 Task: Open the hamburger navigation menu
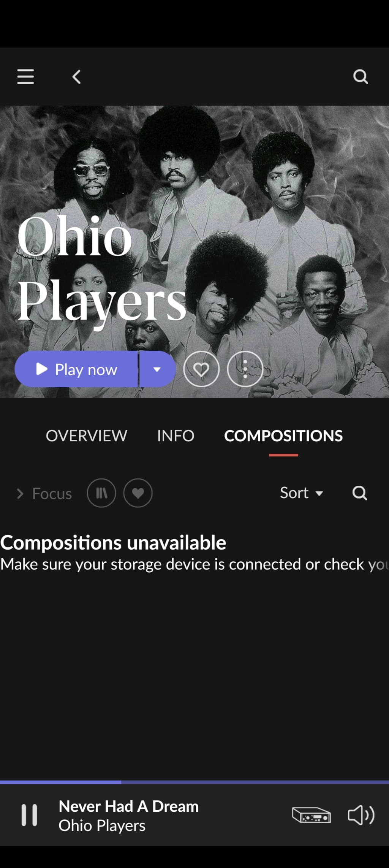(x=25, y=76)
